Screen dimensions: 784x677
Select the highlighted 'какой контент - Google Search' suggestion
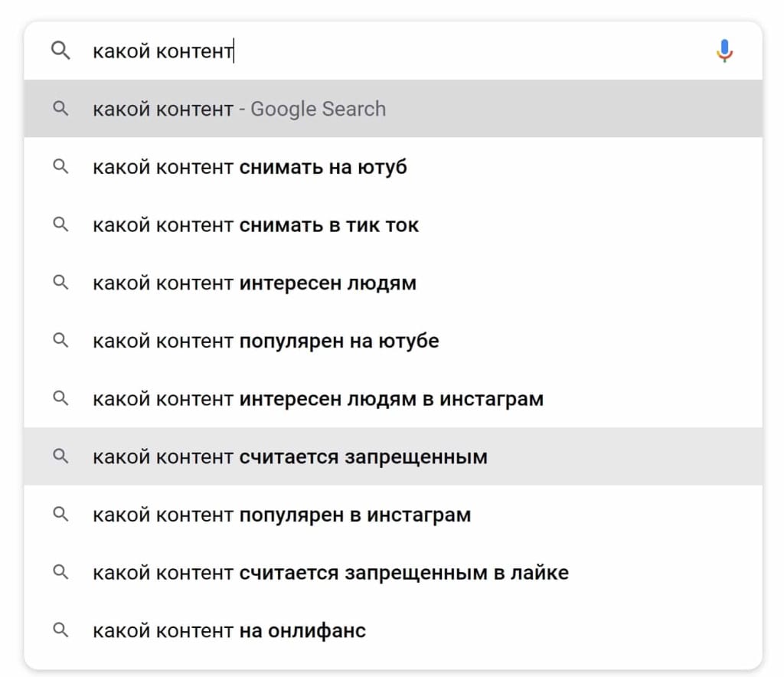(x=238, y=109)
